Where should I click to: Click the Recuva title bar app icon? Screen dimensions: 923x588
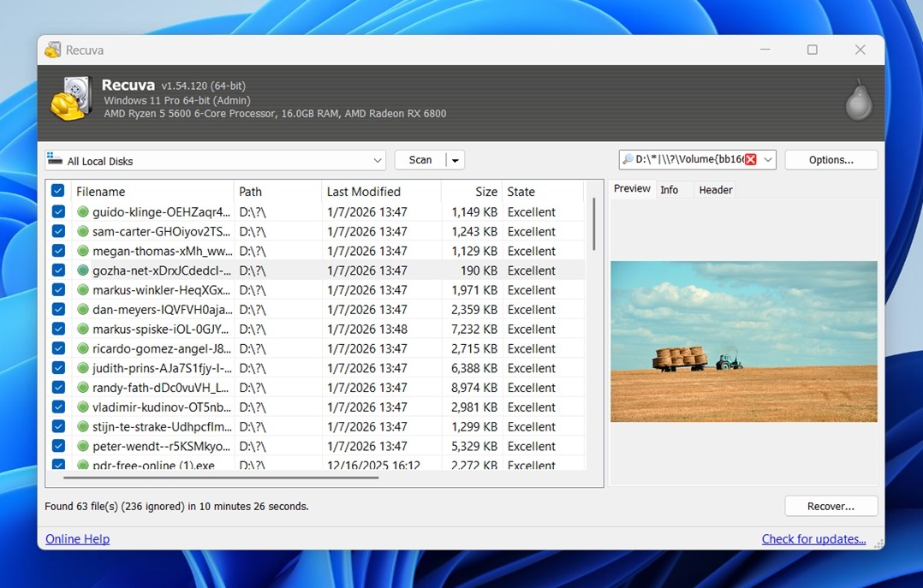click(53, 50)
